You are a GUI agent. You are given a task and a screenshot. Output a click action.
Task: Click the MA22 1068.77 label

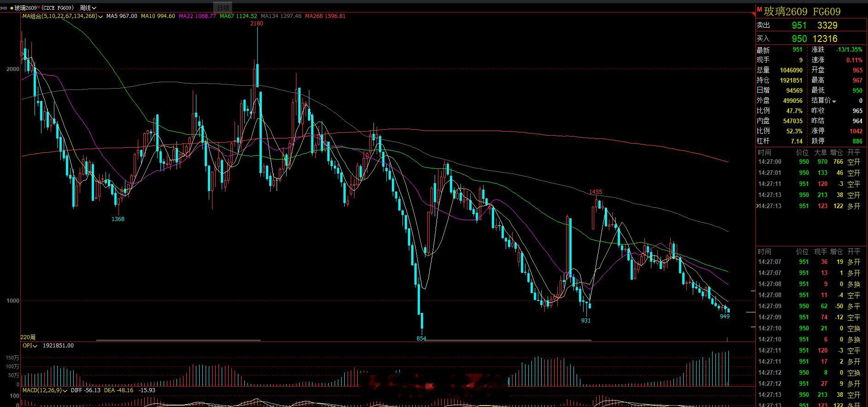point(197,16)
